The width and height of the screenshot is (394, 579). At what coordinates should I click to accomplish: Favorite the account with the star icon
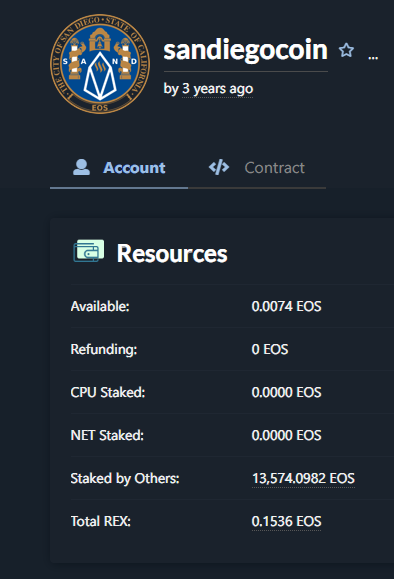point(346,50)
